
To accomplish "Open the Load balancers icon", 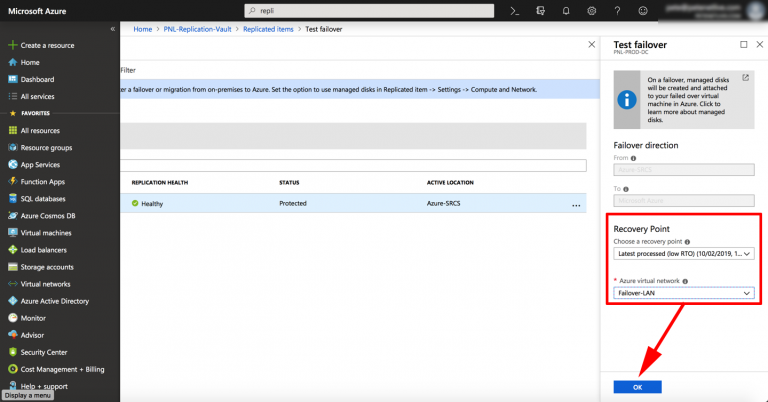I will click(13, 250).
